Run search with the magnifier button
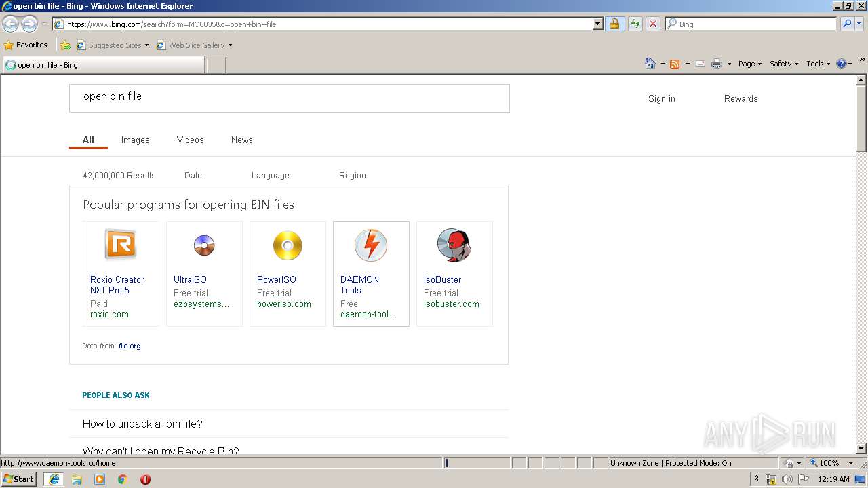The width and height of the screenshot is (868, 488). 846,24
